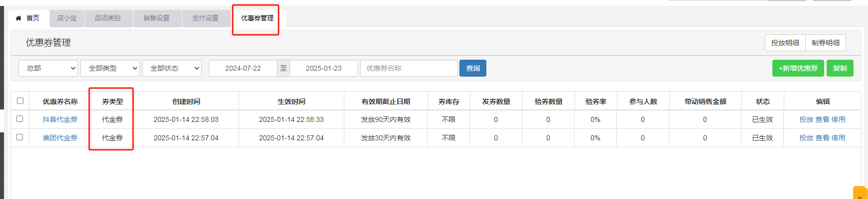Viewport: 868px width, 199px height.
Task: Check the box for 抖音代金券 row
Action: pyautogui.click(x=20, y=119)
